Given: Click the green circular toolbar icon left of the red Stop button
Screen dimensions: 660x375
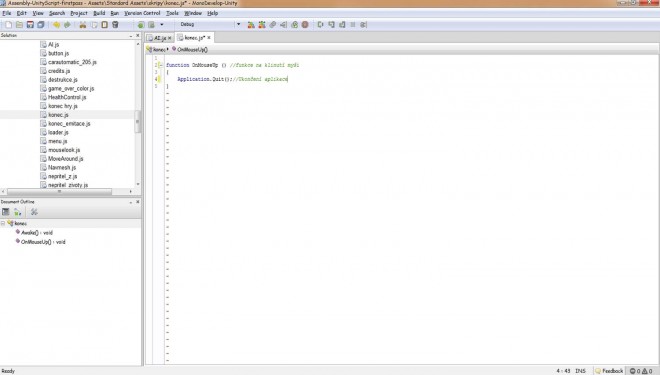Looking at the screenshot, I should pos(295,25).
